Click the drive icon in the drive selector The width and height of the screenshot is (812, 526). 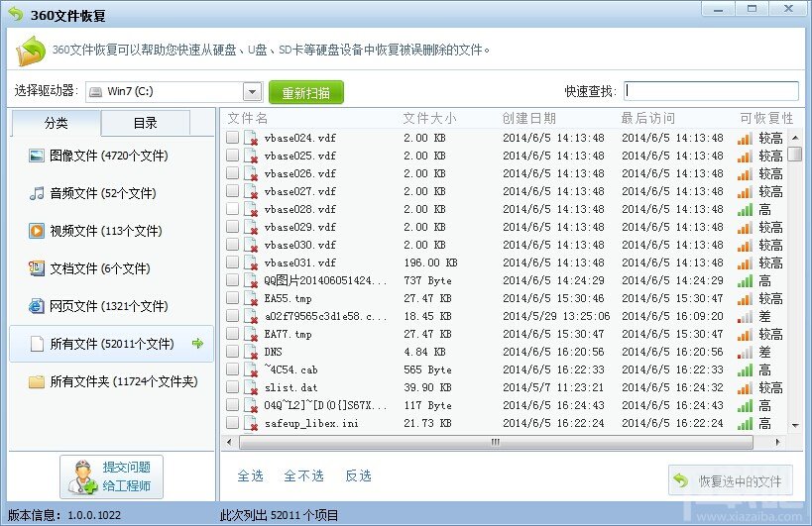(96, 92)
